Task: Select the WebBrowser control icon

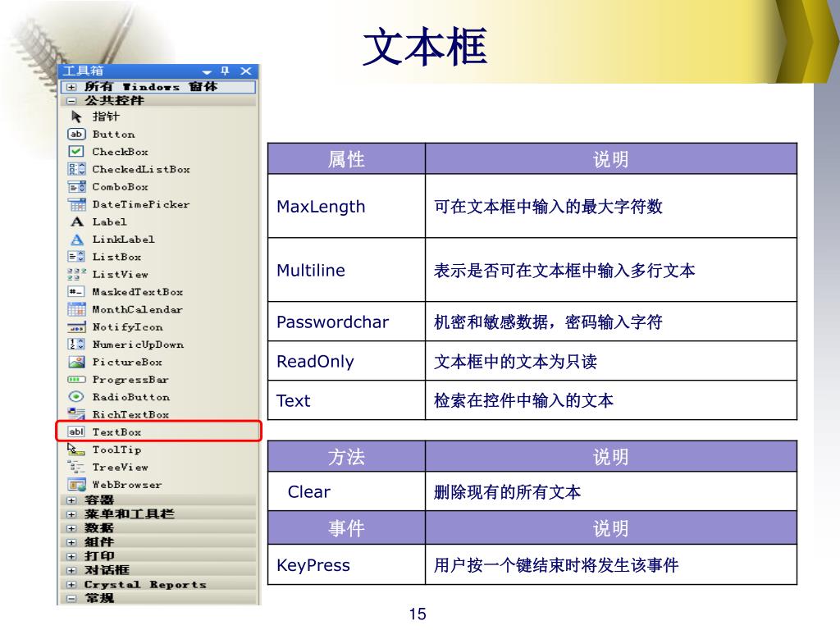Action: [76, 485]
